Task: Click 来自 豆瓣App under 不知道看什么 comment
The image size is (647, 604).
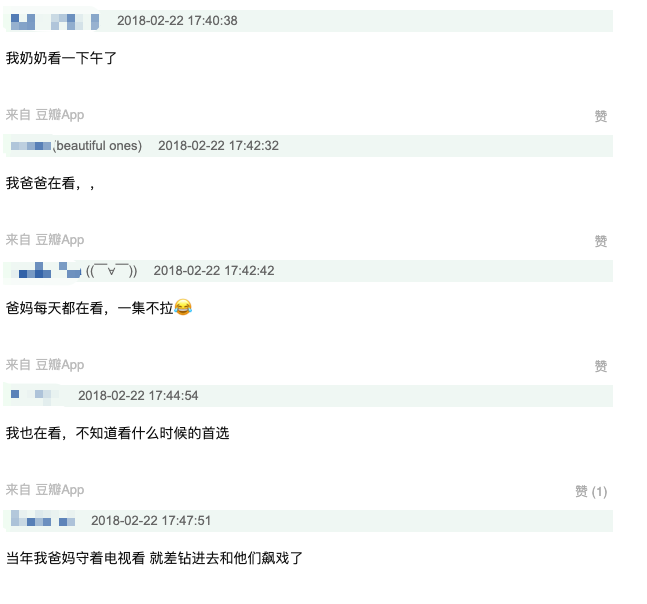Action: (x=45, y=490)
